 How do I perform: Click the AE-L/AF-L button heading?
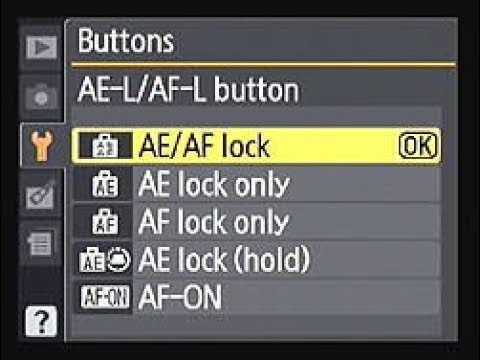(188, 90)
